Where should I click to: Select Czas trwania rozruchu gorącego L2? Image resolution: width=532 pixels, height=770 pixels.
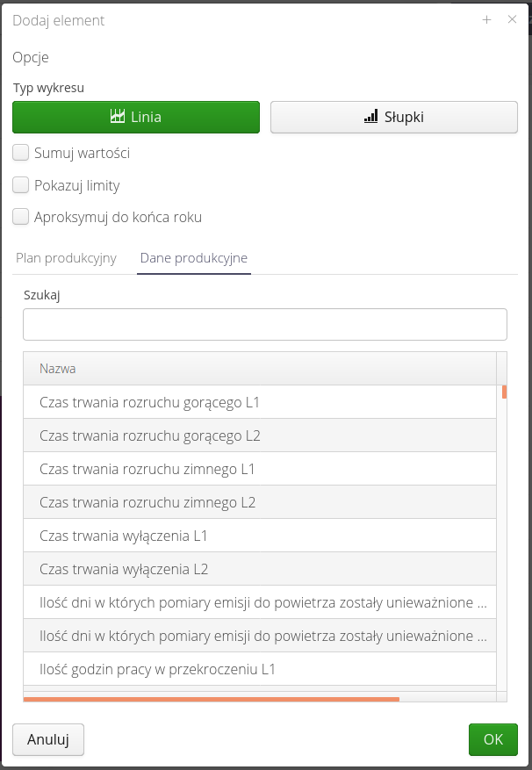[149, 435]
